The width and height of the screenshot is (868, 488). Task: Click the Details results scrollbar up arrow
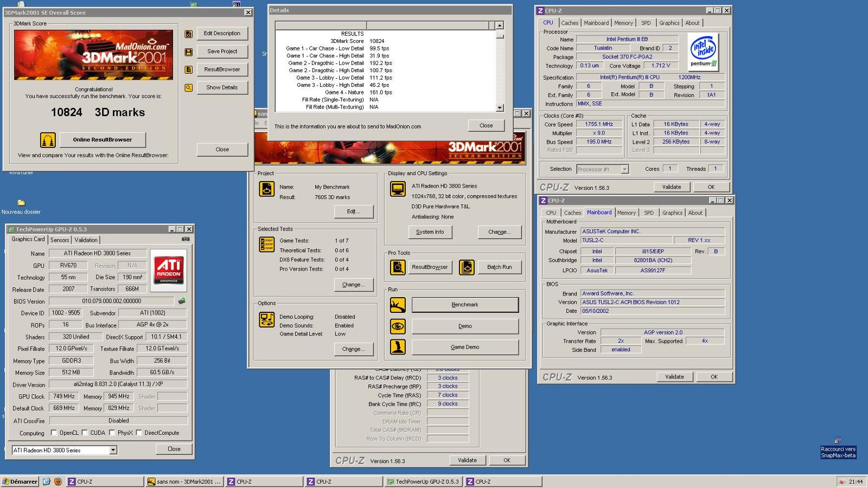pos(500,25)
